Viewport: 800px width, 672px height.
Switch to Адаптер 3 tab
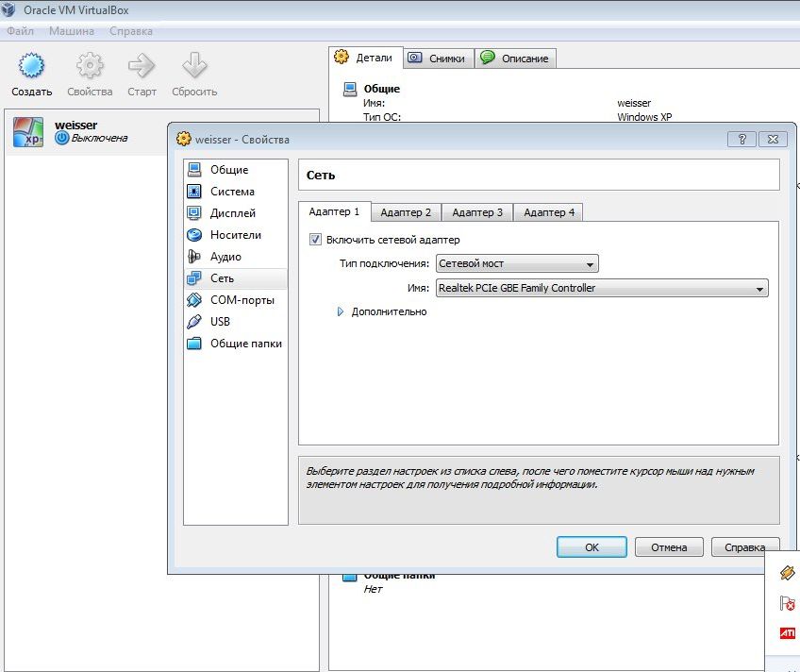tap(477, 212)
